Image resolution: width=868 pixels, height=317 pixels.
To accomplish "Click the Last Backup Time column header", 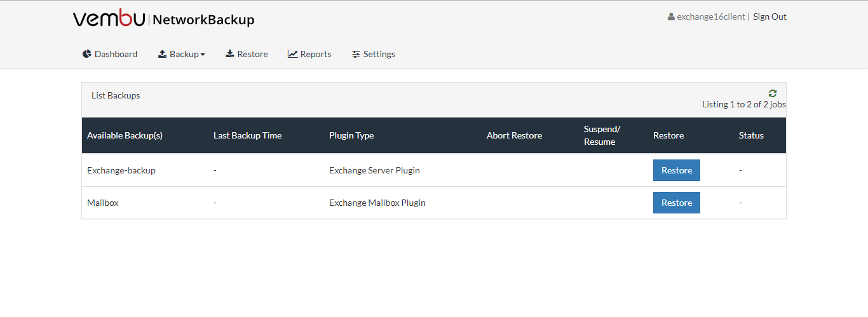I will pos(247,135).
